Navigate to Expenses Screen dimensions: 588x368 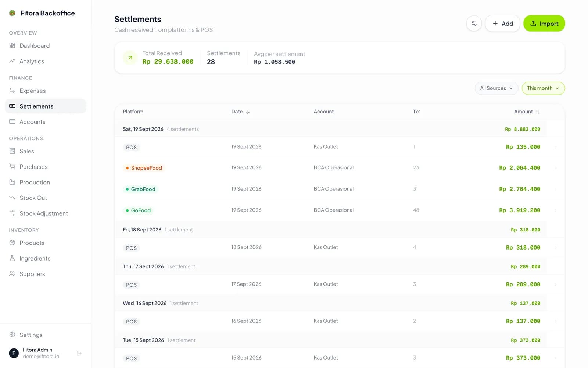[x=46, y=91]
